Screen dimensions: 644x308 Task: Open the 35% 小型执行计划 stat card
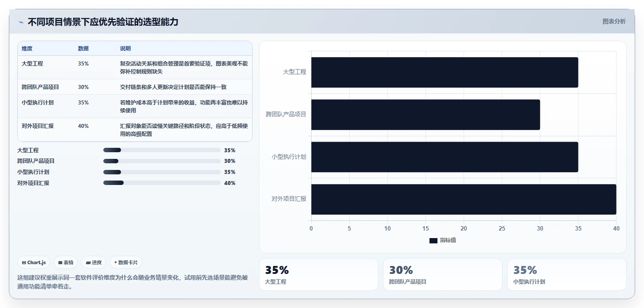(567, 274)
